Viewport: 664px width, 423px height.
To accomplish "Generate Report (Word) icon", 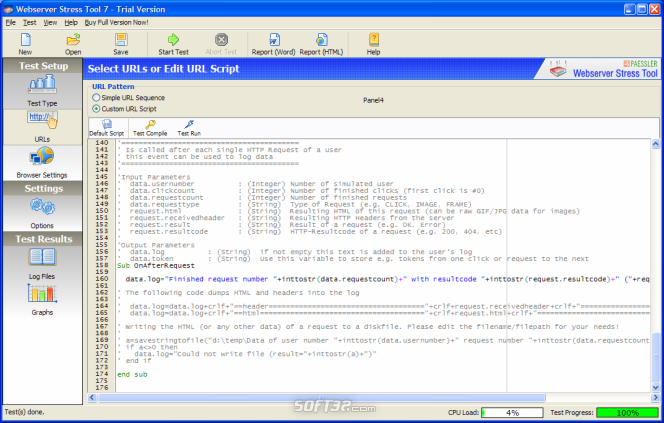I will (x=274, y=40).
